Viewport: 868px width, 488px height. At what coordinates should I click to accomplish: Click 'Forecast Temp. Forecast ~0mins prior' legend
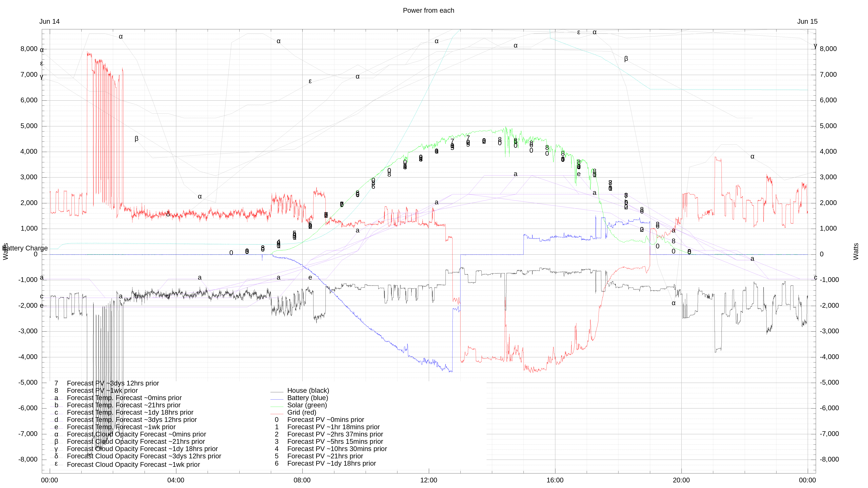point(124,398)
